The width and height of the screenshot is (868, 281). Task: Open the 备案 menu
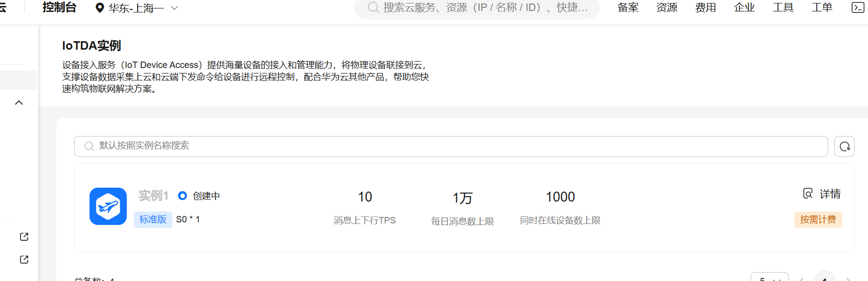[628, 7]
